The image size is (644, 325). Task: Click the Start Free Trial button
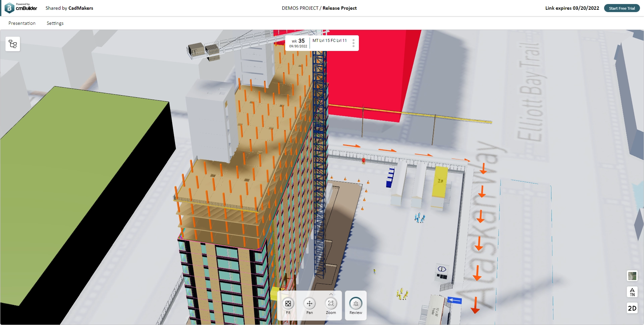[x=622, y=8]
